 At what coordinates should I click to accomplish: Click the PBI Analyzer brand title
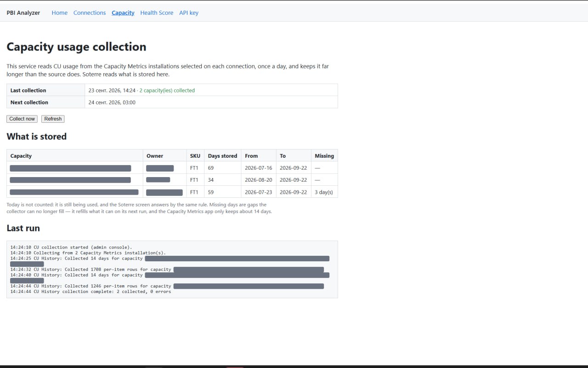pyautogui.click(x=23, y=13)
